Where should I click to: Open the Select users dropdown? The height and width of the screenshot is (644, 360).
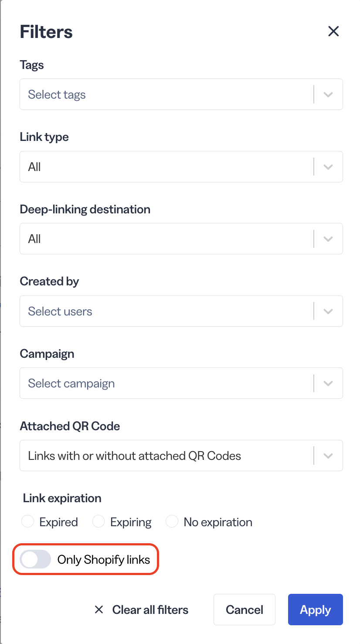click(x=181, y=311)
